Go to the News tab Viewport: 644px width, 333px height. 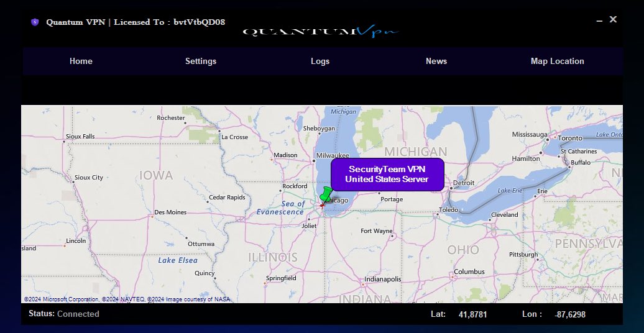436,61
